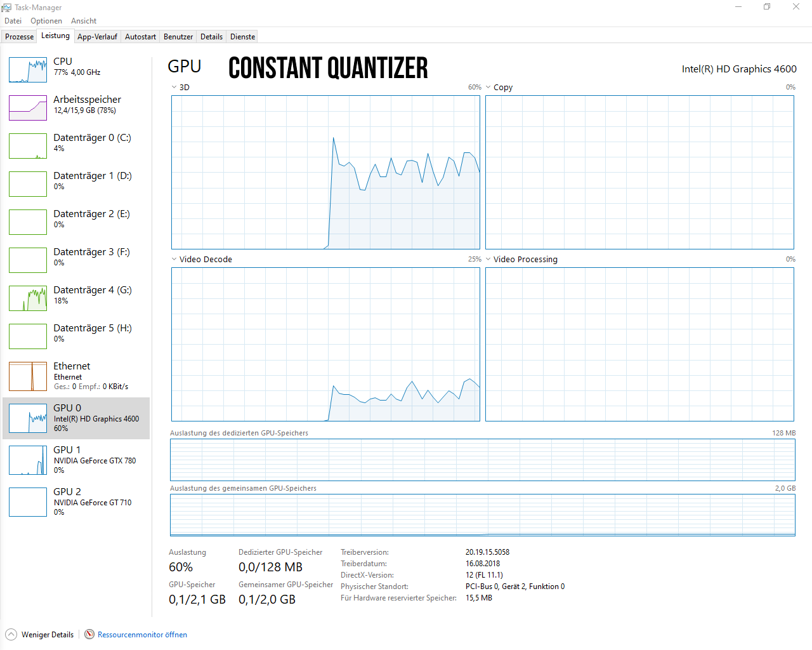
Task: Open the Ansicht menu
Action: pyautogui.click(x=84, y=21)
